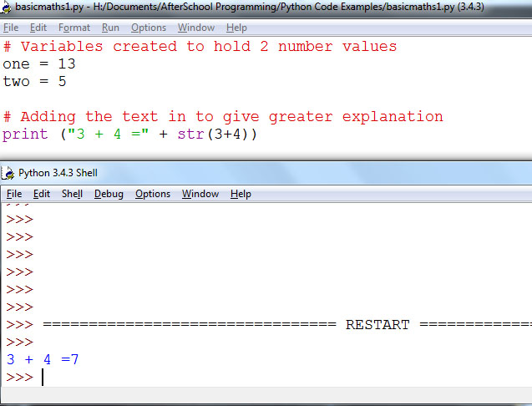Click the last shell prompt with the cursor
This screenshot has height=406, width=532.
click(x=24, y=377)
